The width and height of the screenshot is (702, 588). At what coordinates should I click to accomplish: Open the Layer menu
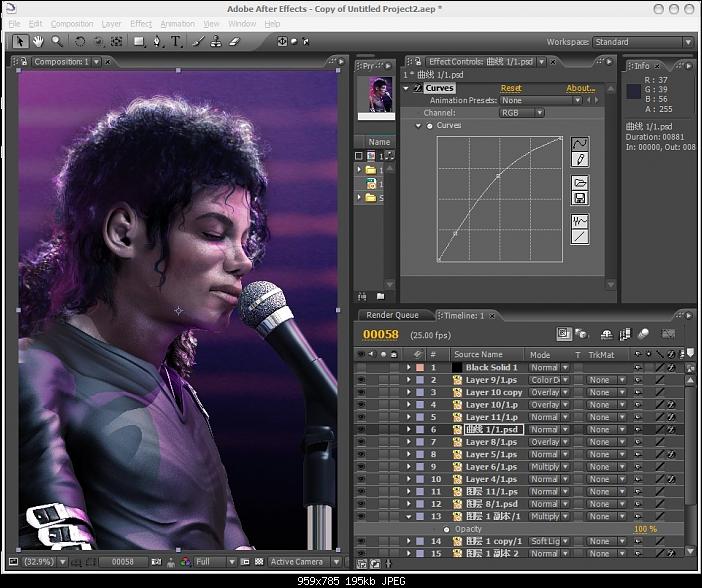pyautogui.click(x=111, y=24)
